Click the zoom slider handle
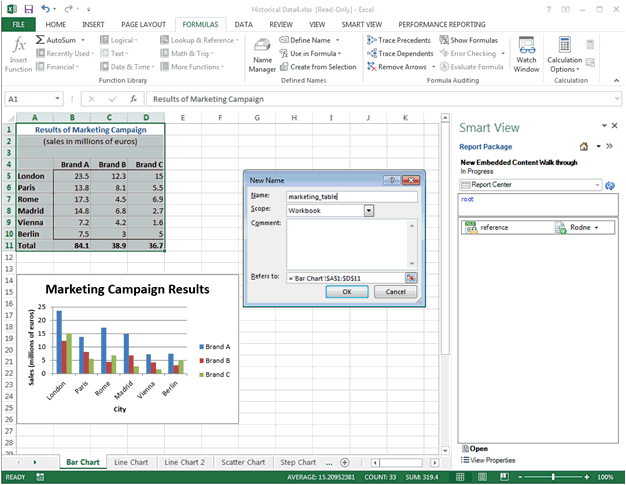The image size is (626, 485). [x=553, y=477]
